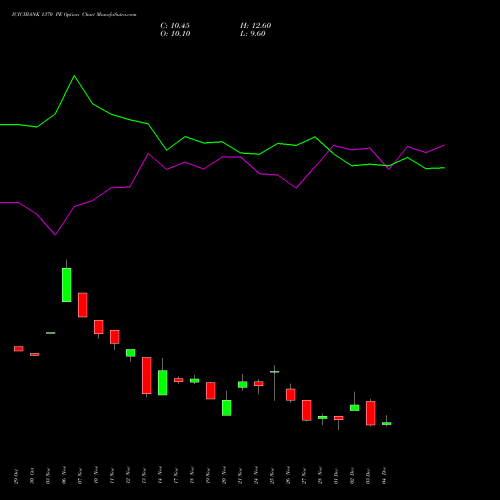Select the close value "C: 10.45"
Image resolution: width=500 pixels, height=500 pixels.
click(175, 26)
